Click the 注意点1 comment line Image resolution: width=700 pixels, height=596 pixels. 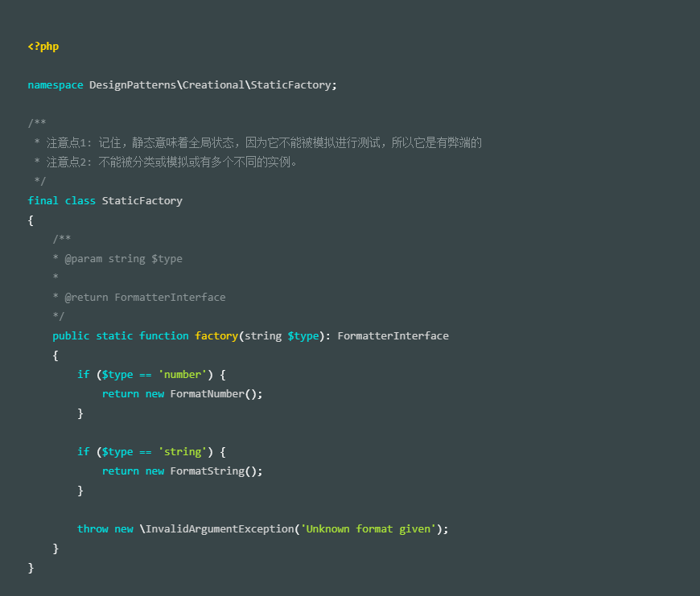(x=258, y=142)
